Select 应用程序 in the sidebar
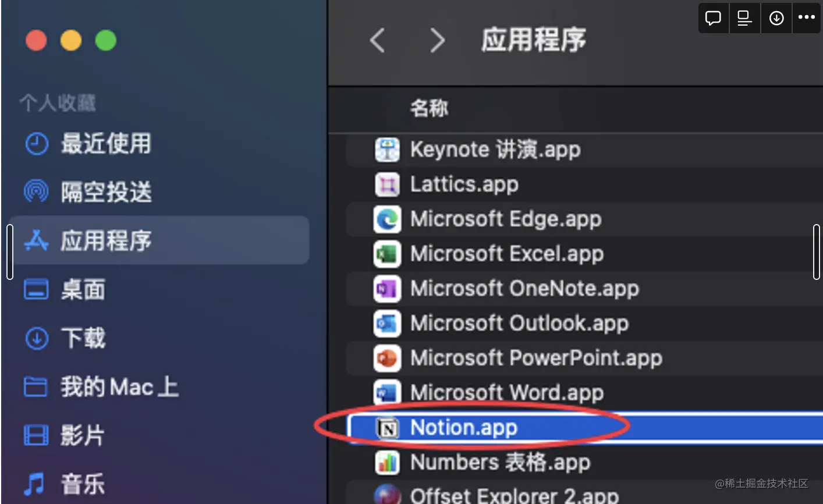The width and height of the screenshot is (823, 504). [161, 240]
